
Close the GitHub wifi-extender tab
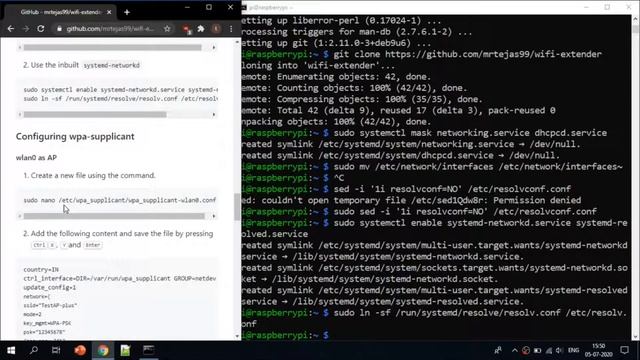(x=109, y=12)
